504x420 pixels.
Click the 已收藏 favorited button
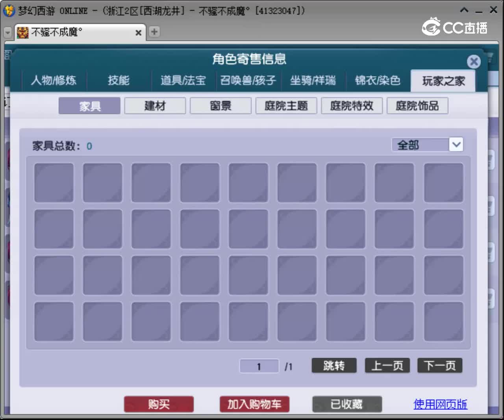pyautogui.click(x=347, y=404)
